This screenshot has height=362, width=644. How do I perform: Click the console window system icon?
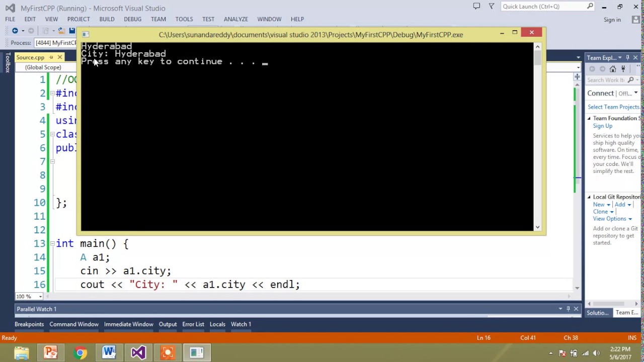point(86,34)
